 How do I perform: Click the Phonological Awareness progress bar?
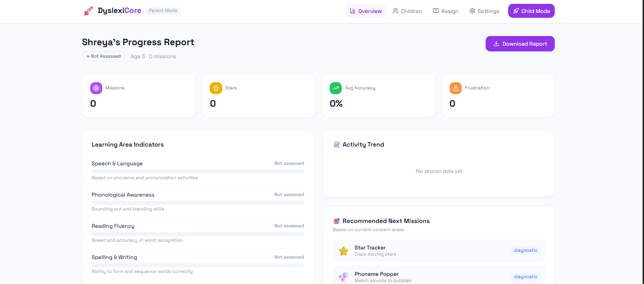point(198,203)
